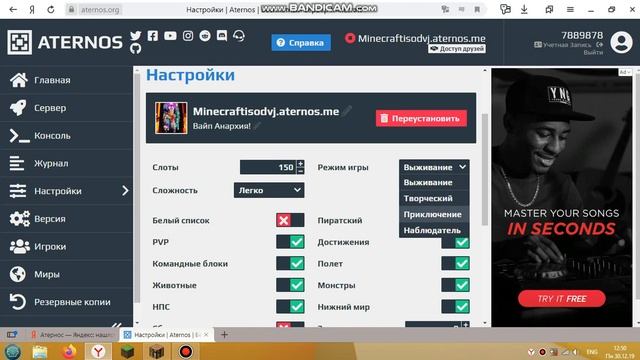Toggle the НПС switch

(290, 307)
